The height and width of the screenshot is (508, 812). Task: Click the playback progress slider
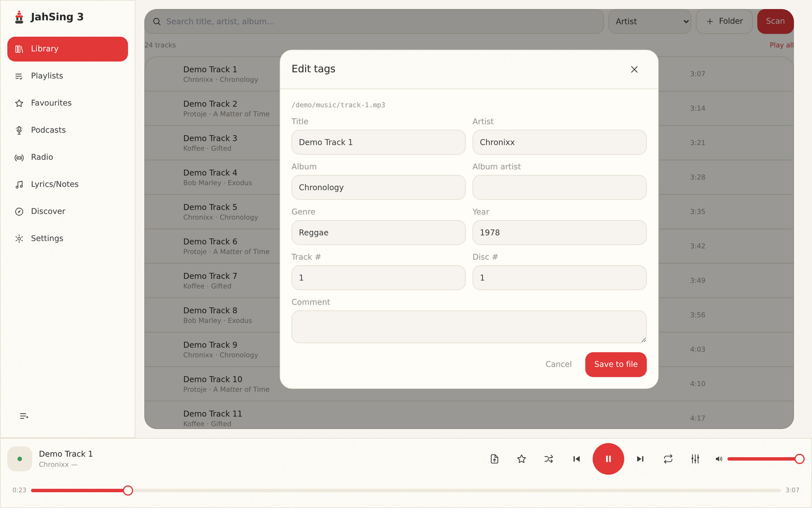pos(406,491)
